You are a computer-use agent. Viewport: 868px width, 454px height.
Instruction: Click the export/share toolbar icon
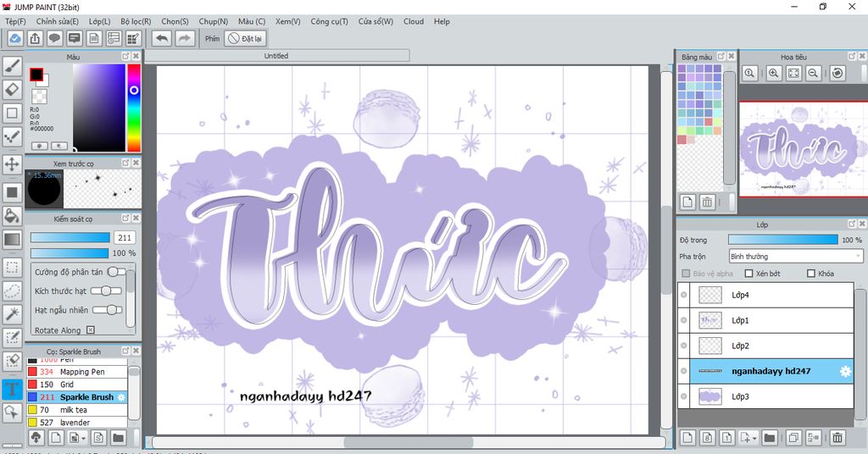pyautogui.click(x=35, y=38)
